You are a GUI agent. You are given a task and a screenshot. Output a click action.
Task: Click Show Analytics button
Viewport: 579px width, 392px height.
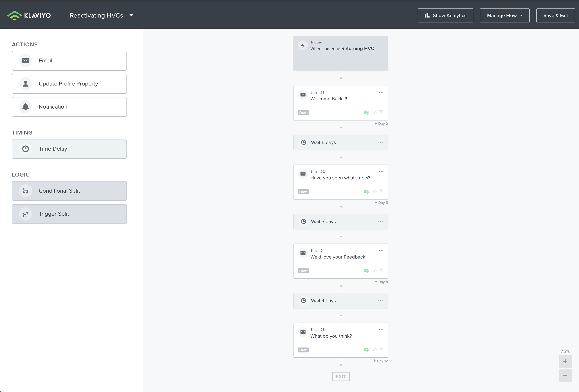[445, 15]
